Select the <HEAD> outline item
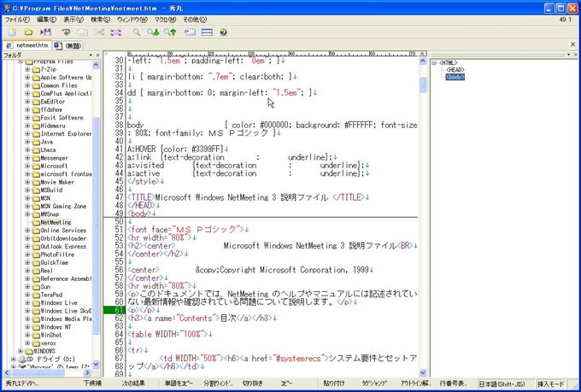The height and width of the screenshot is (392, 581). tap(455, 70)
